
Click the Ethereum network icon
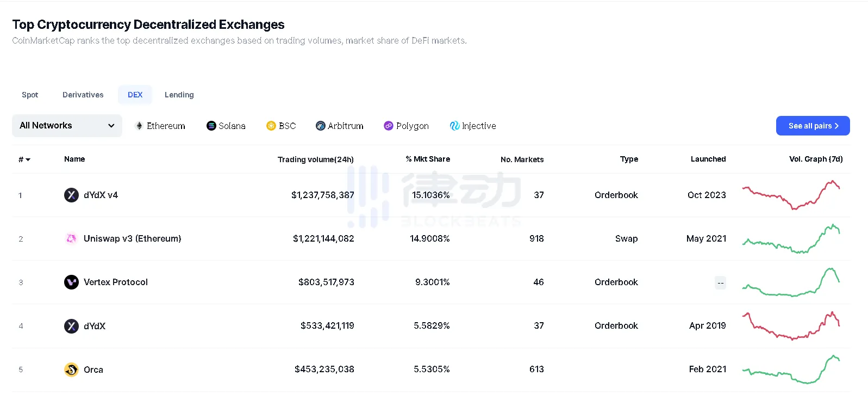[139, 126]
